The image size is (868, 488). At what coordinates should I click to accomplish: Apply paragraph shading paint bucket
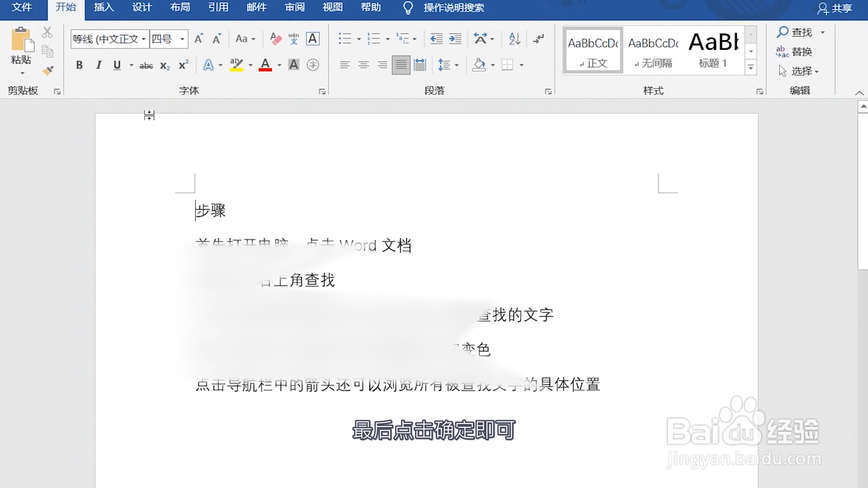pyautogui.click(x=479, y=65)
